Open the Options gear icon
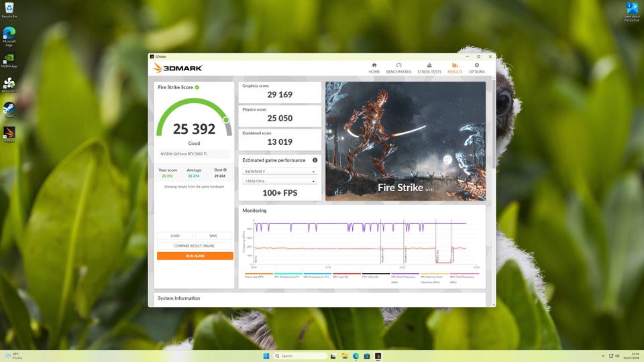The height and width of the screenshot is (362, 644). [x=477, y=65]
